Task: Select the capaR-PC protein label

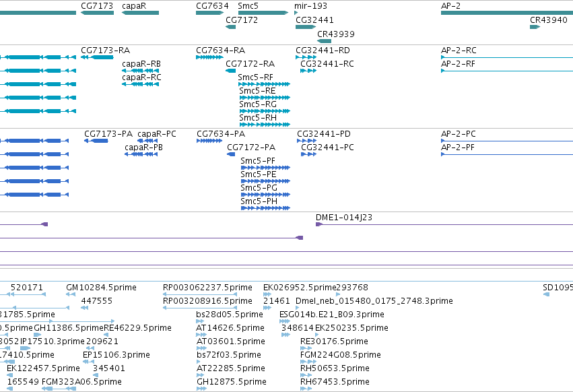Action: click(x=157, y=134)
